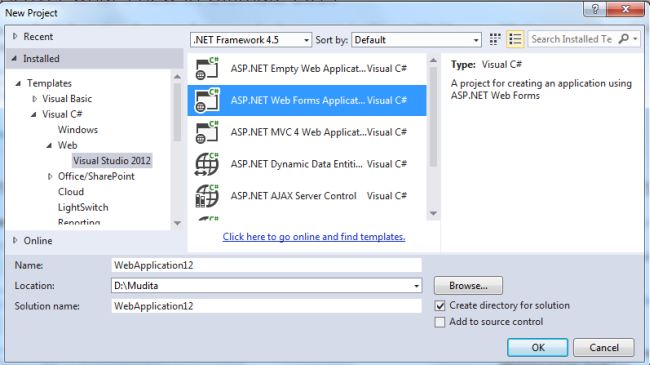Open the Location path dropdown arrow

point(416,286)
